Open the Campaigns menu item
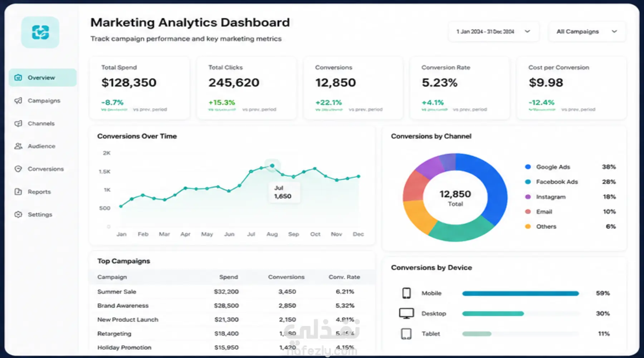Viewport: 644px width, 358px height. (x=43, y=101)
